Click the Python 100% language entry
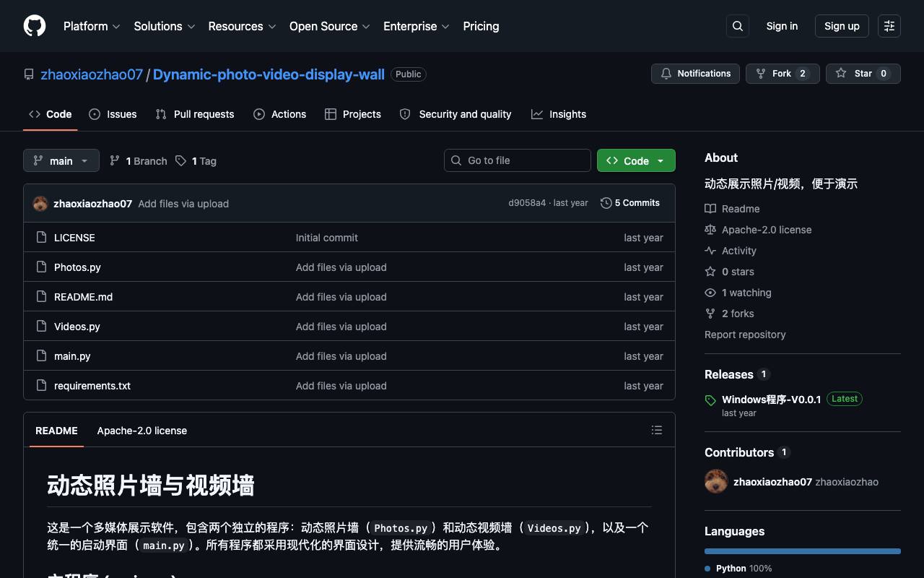Screen dimensions: 924x578 pos(738,569)
